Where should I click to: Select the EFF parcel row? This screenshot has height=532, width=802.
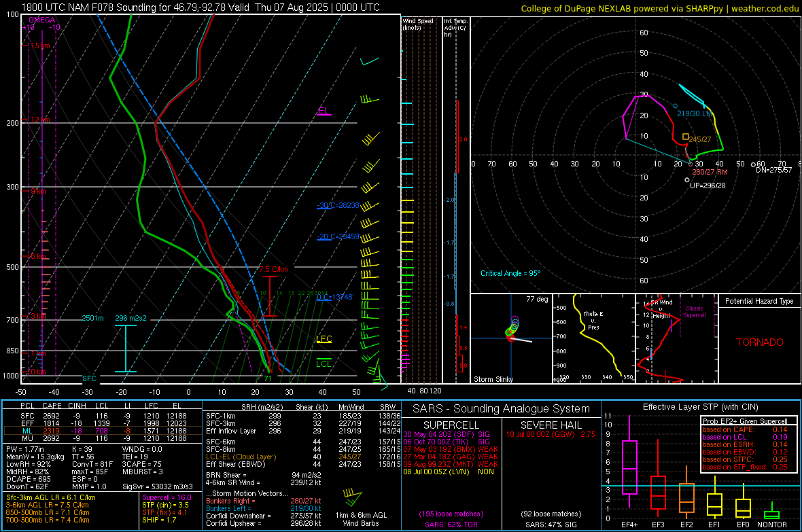102,423
